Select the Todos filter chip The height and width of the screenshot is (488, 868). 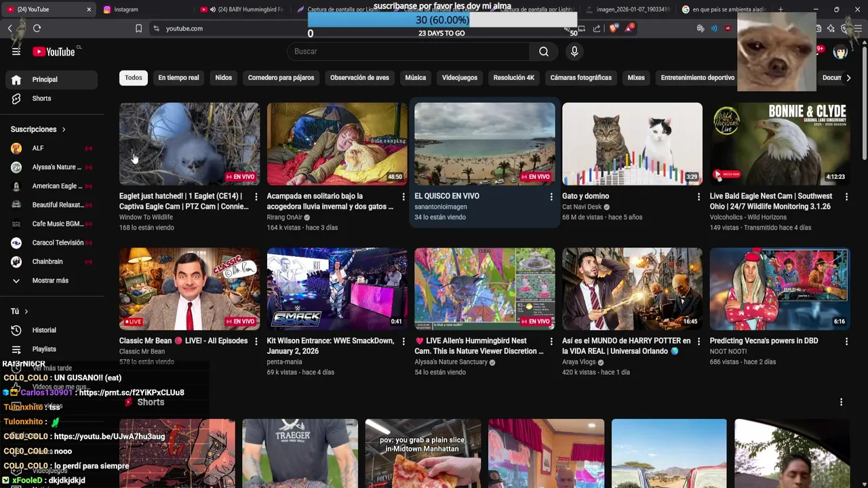point(134,78)
